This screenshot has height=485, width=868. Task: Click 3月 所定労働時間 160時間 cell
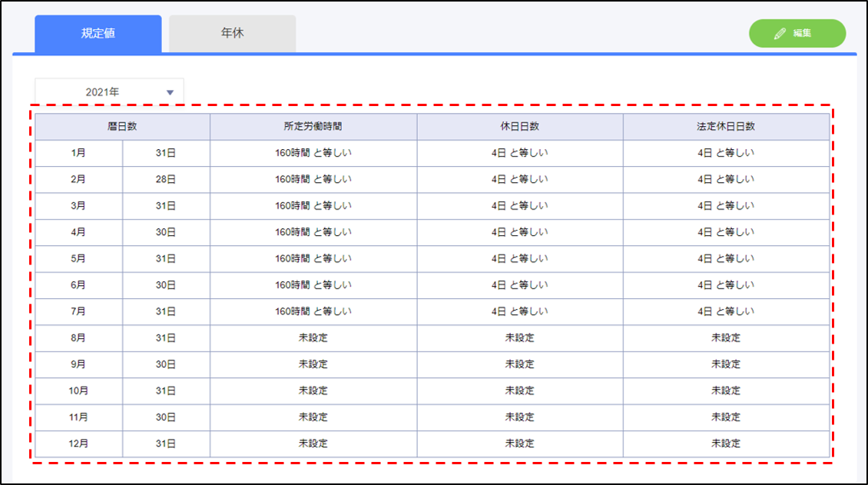313,206
